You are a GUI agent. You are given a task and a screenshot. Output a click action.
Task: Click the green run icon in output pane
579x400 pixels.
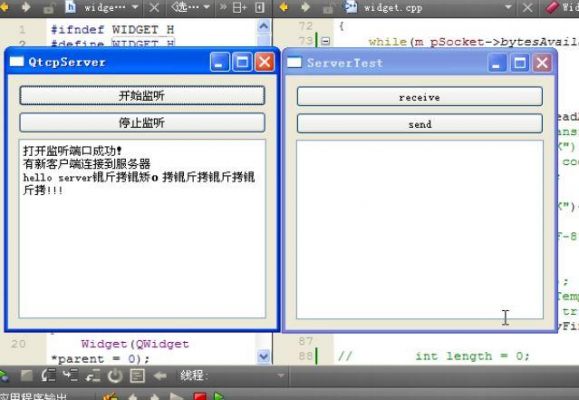pyautogui.click(x=219, y=397)
